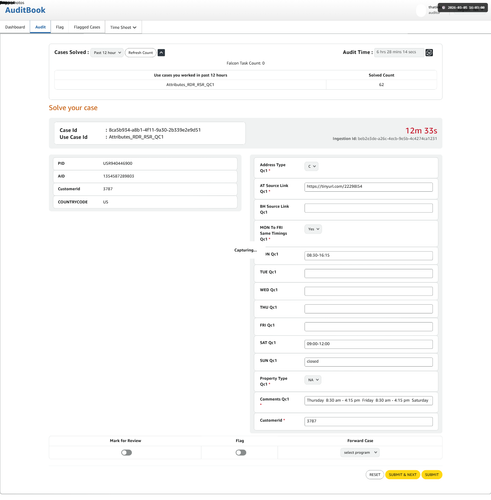
Task: Click the CustomerId value in left panel
Action: pyautogui.click(x=108, y=189)
